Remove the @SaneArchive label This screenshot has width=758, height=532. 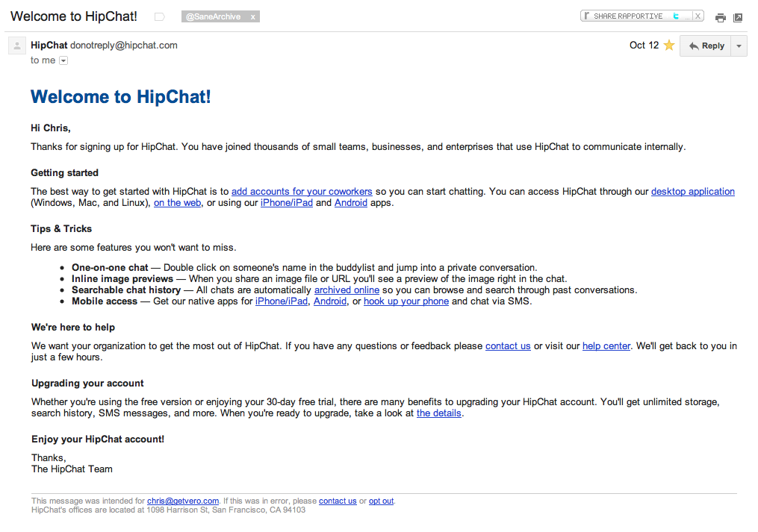(x=252, y=16)
